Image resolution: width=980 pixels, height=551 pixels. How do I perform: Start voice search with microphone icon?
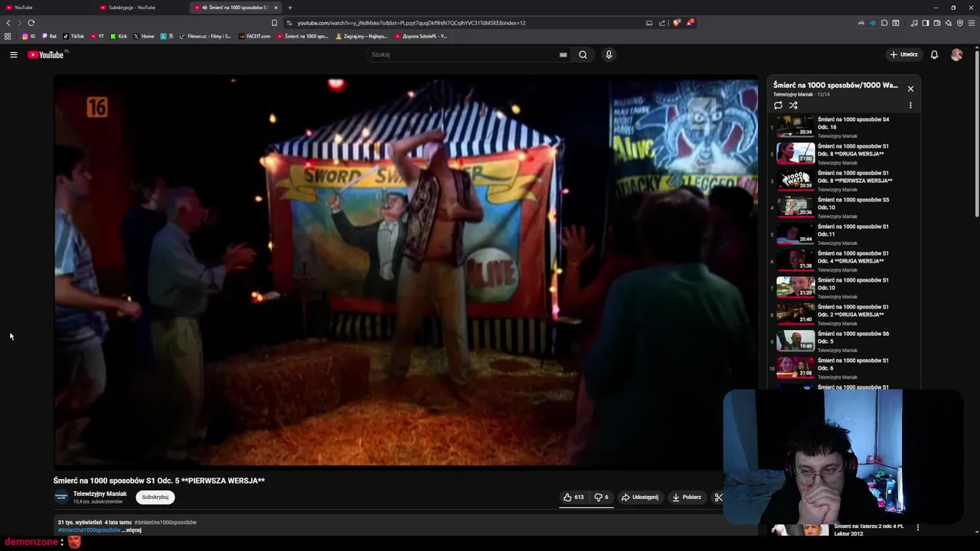609,54
